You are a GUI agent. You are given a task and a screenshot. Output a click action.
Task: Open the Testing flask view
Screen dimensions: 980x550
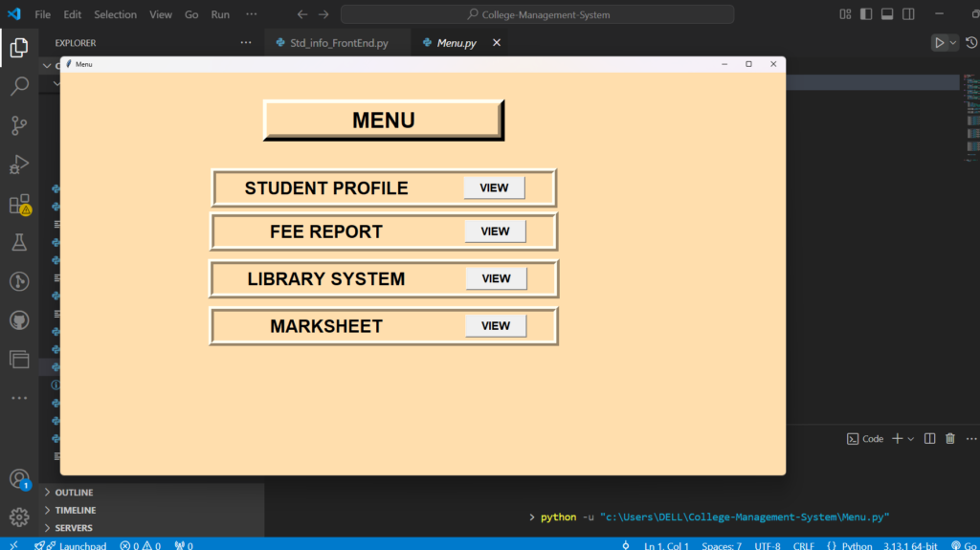[19, 243]
